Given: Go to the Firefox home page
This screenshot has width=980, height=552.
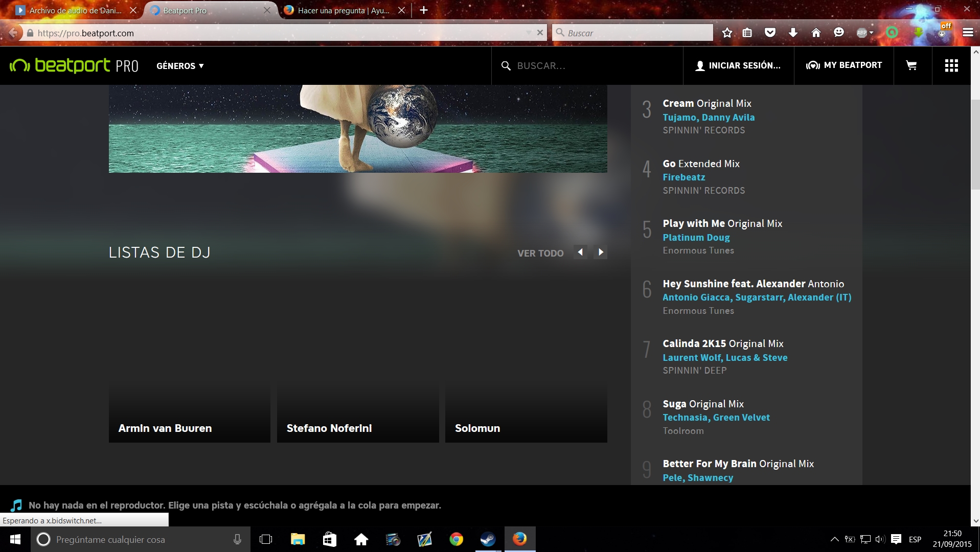Looking at the screenshot, I should click(x=816, y=33).
